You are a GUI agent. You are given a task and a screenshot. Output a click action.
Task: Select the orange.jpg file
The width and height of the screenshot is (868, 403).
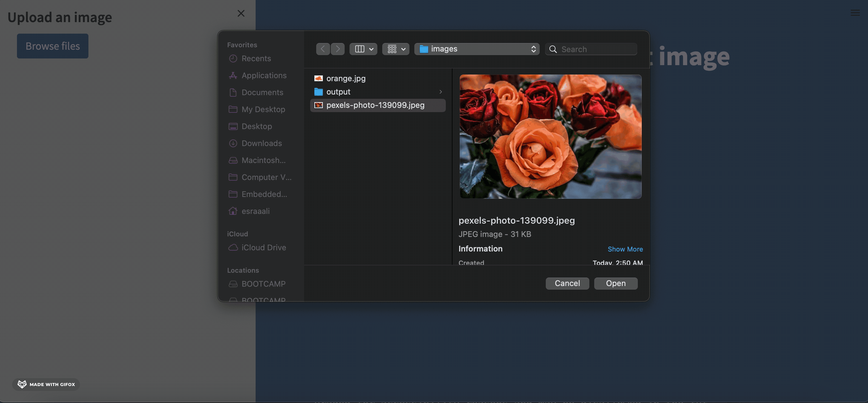tap(346, 78)
